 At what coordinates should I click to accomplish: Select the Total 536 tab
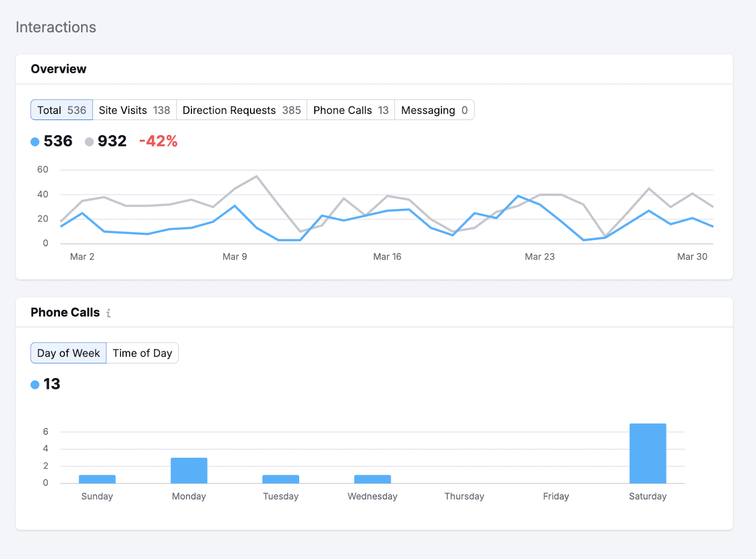point(61,110)
